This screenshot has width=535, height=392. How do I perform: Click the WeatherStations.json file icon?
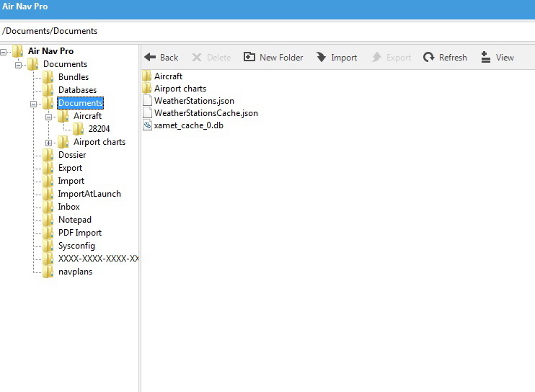pyautogui.click(x=148, y=101)
